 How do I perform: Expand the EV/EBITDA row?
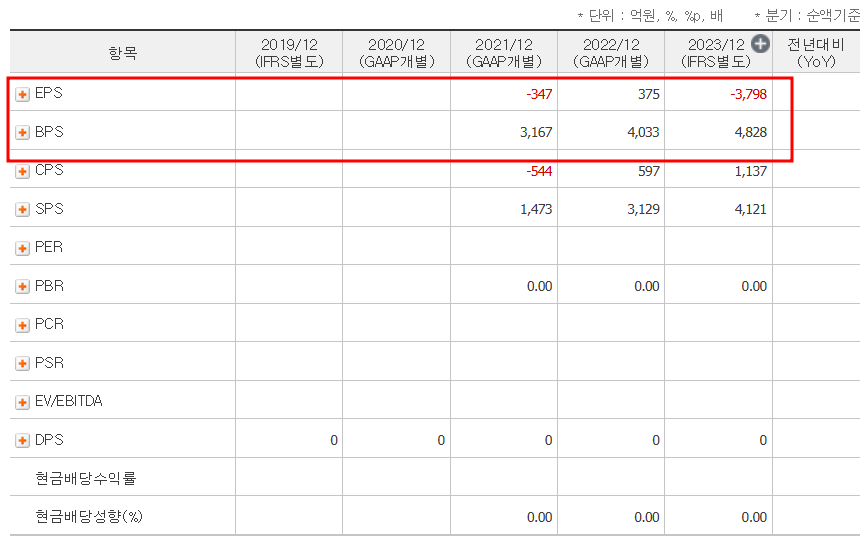[x=22, y=402]
